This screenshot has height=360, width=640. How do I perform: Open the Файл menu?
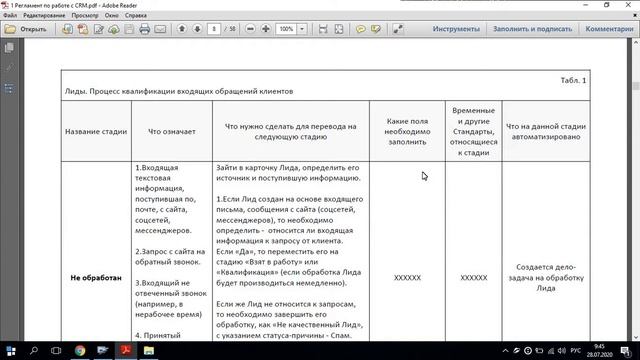(10, 16)
